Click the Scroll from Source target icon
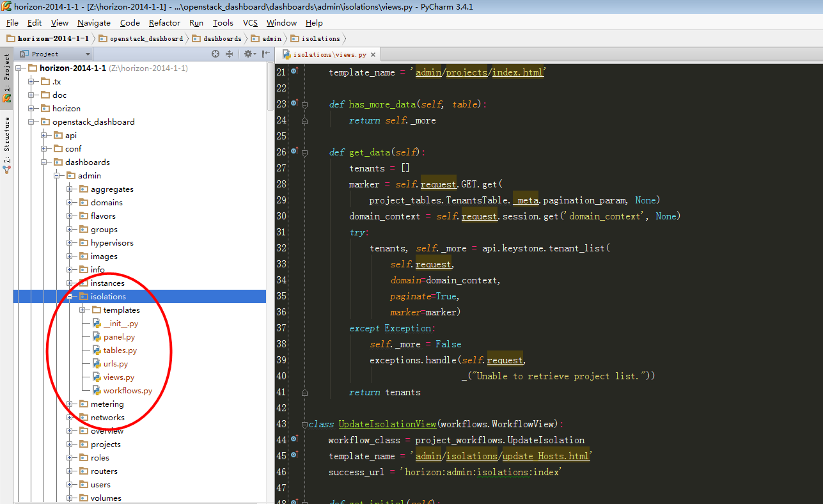The height and width of the screenshot is (504, 823). click(x=216, y=54)
